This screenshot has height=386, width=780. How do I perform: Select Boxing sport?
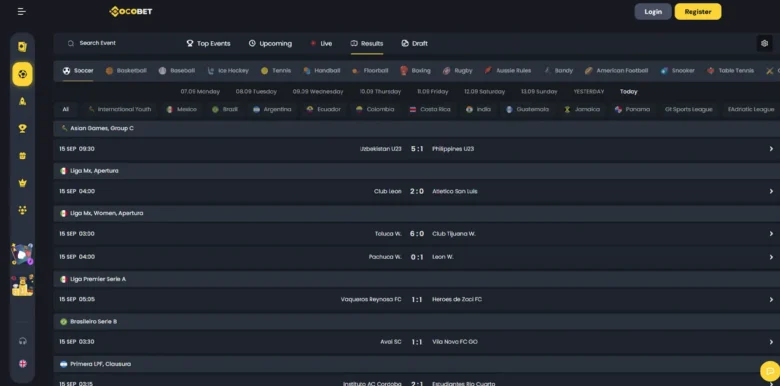(x=415, y=71)
